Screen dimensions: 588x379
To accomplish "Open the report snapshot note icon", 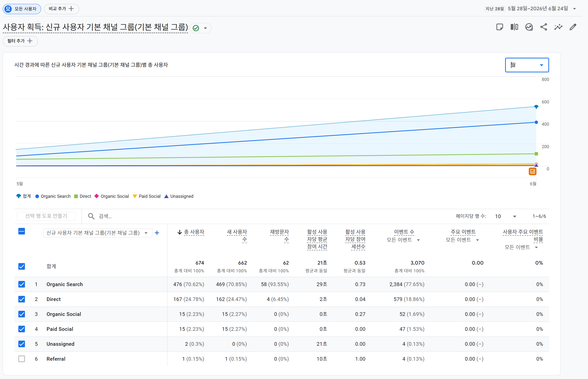I will coord(500,27).
